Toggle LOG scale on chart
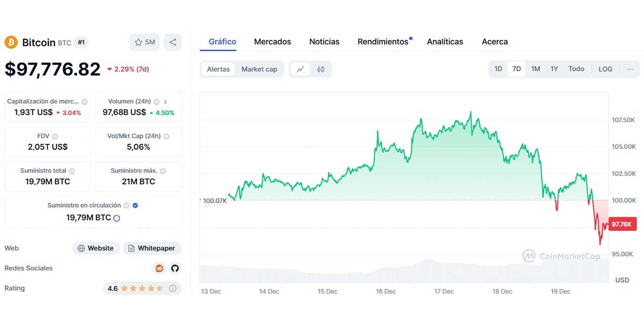 (x=605, y=69)
